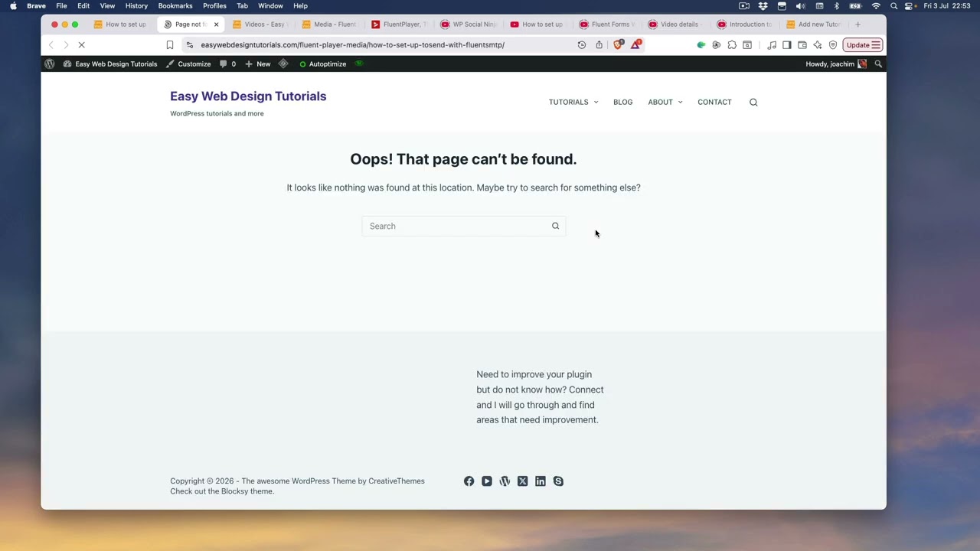The height and width of the screenshot is (551, 980).
Task: Open the LinkedIn footer icon
Action: 541,481
